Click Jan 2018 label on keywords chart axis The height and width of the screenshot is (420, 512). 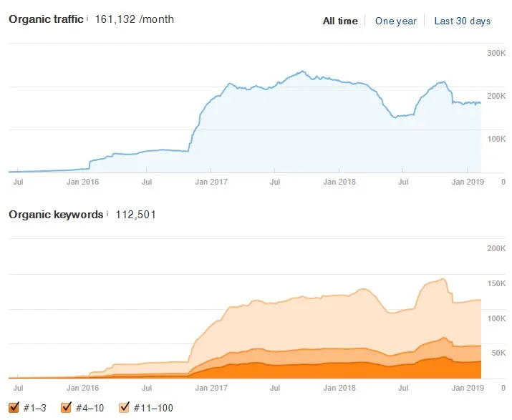[339, 388]
